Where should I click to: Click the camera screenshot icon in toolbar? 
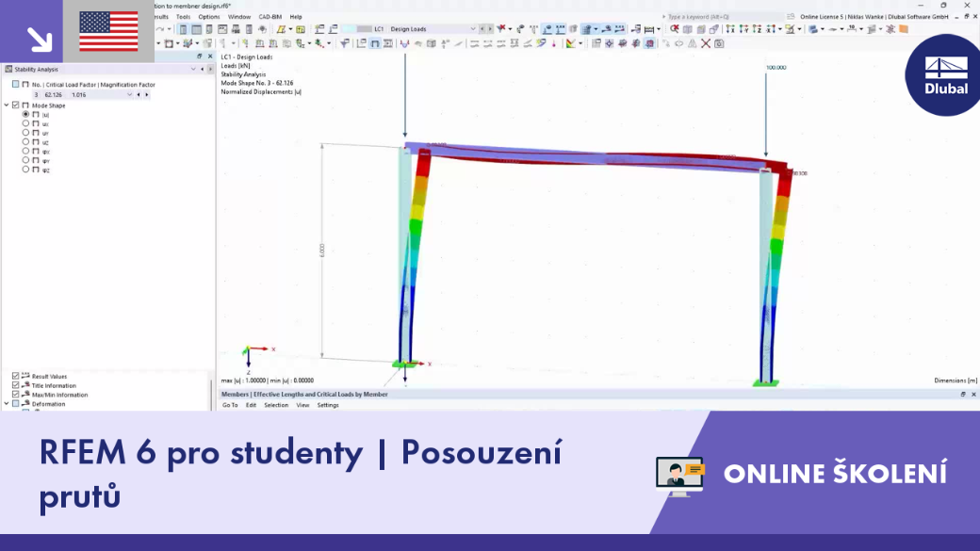(x=719, y=43)
